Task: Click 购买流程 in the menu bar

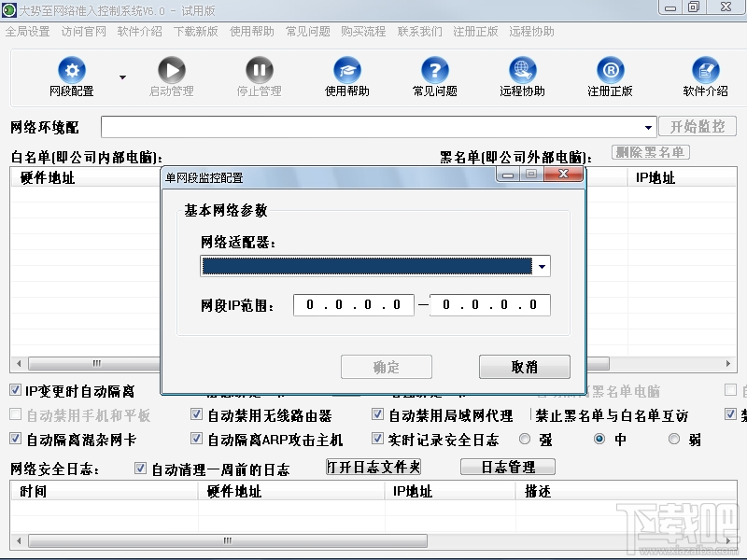Action: 362,31
